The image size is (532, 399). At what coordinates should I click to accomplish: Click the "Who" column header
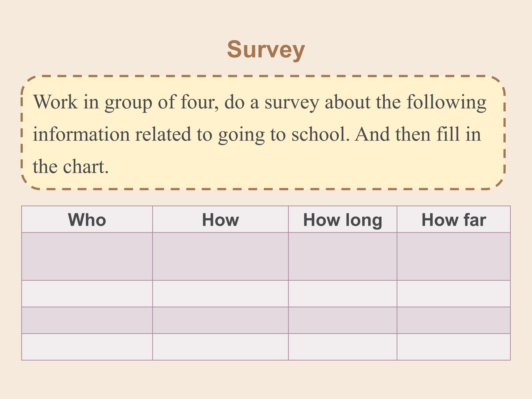[87, 219]
